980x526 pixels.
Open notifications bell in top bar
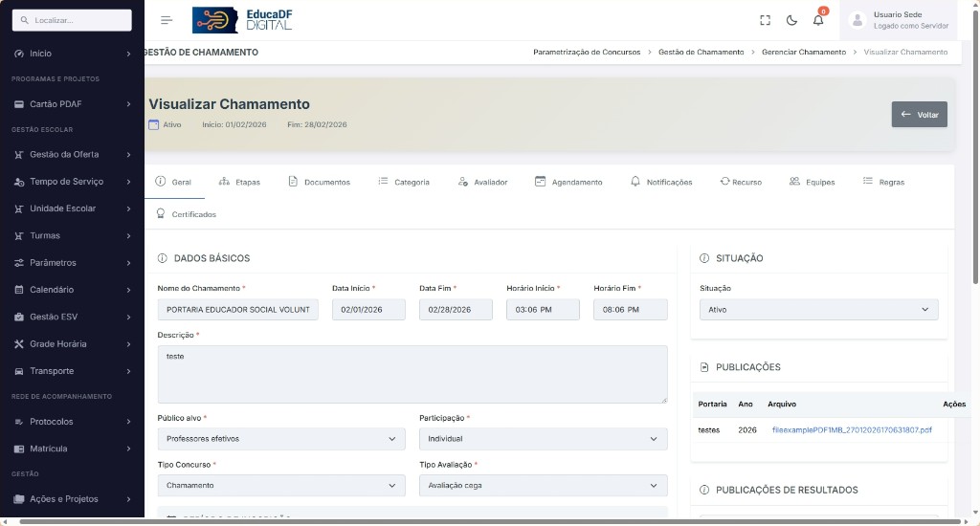tap(818, 20)
